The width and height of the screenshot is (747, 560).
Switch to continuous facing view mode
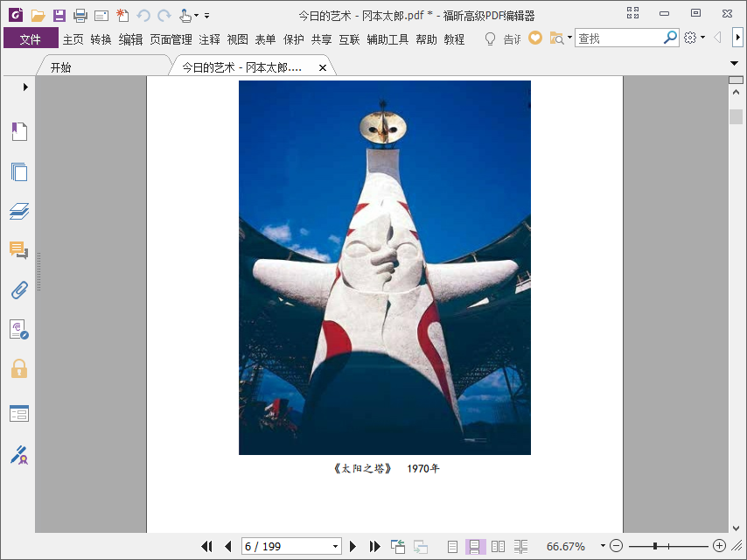520,547
